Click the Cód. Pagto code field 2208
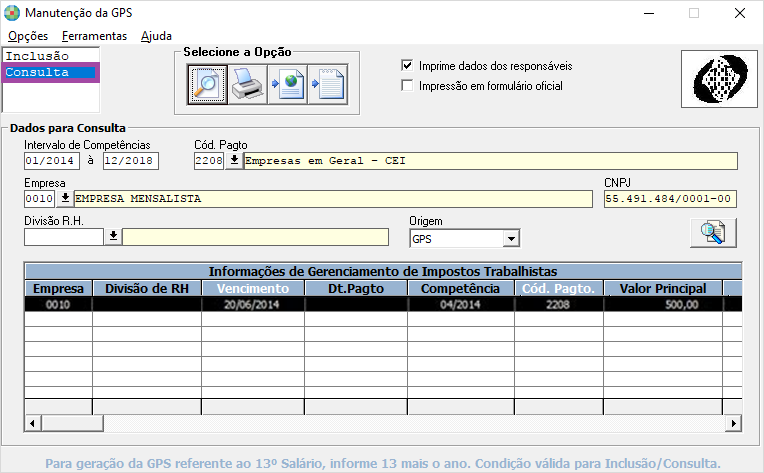This screenshot has height=473, width=764. coord(209,161)
